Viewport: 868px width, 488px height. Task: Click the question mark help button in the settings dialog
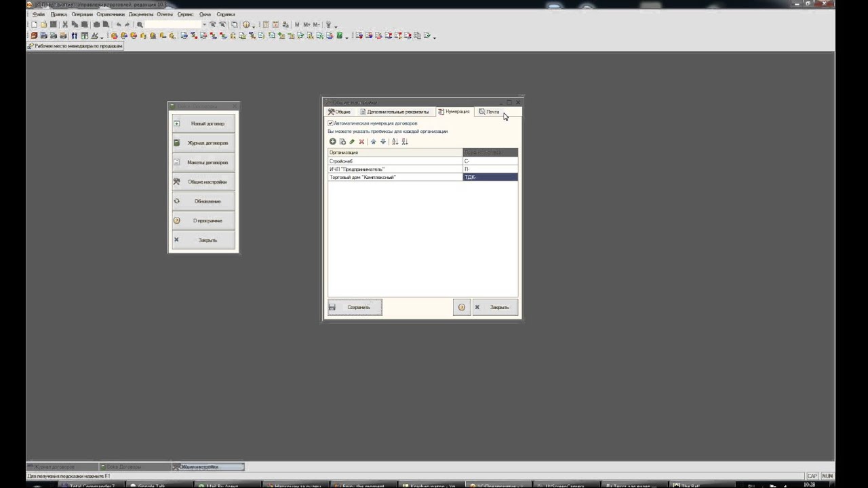(x=461, y=307)
